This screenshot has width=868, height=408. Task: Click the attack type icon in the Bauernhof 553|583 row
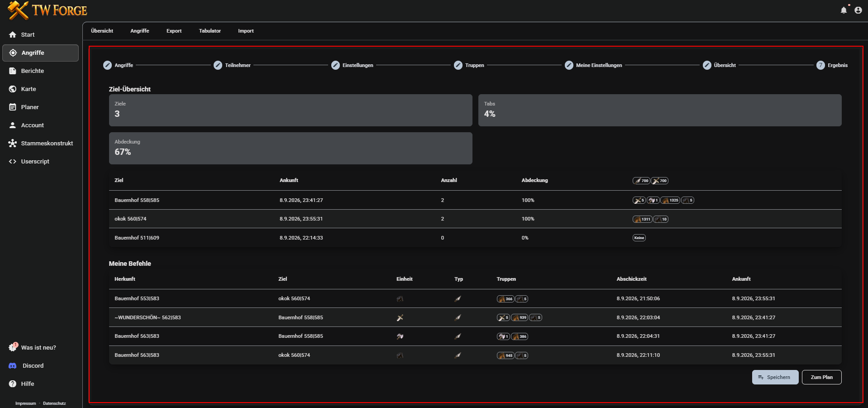(x=458, y=299)
